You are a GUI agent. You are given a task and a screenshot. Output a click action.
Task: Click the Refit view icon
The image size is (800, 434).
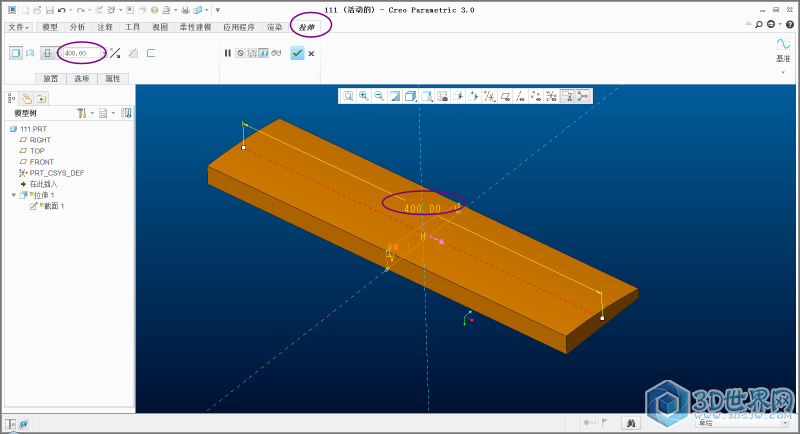click(x=348, y=96)
